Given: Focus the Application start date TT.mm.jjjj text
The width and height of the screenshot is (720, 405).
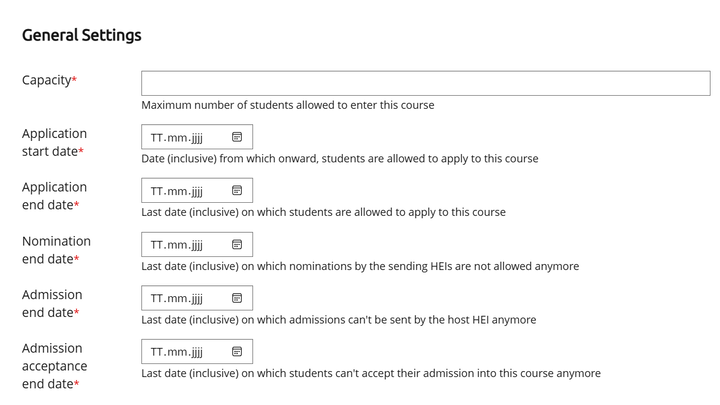Looking at the screenshot, I should pyautogui.click(x=177, y=137).
